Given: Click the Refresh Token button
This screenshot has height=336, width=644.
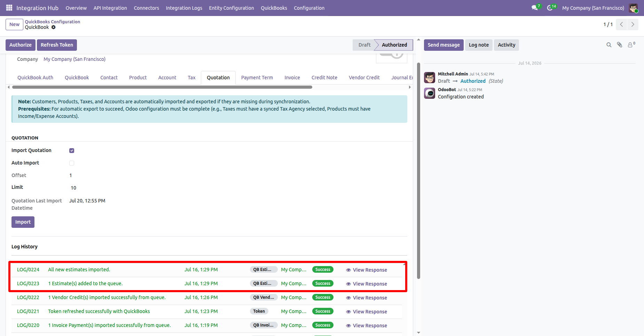Looking at the screenshot, I should (57, 45).
